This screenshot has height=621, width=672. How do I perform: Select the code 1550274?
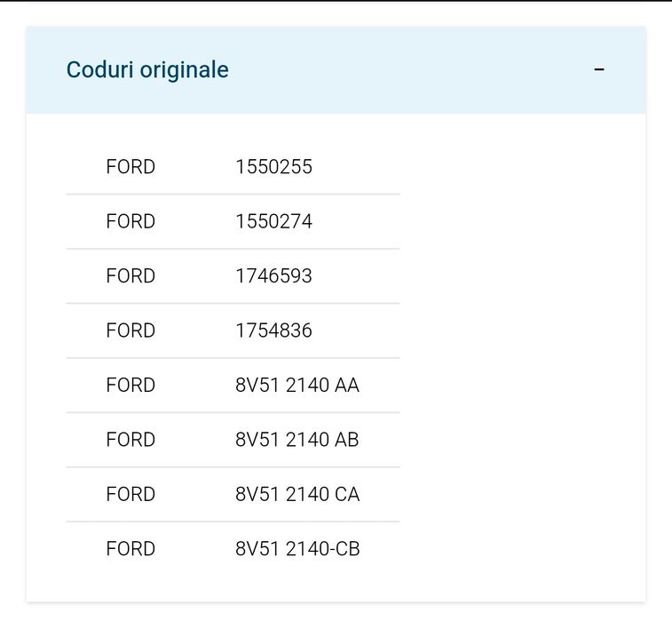pos(273,221)
